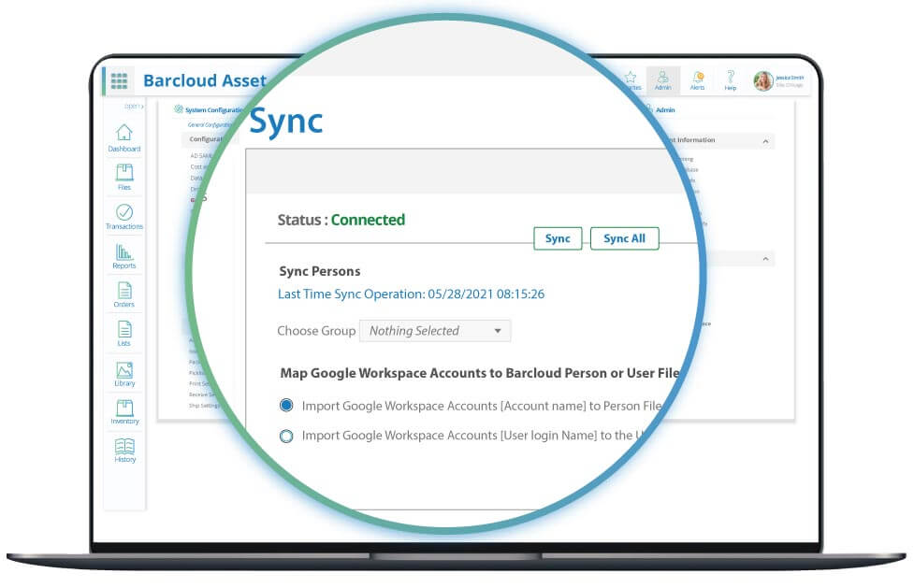Click the Map Google Workspace Accounts heading
This screenshot has height=588, width=914.
pos(480,373)
